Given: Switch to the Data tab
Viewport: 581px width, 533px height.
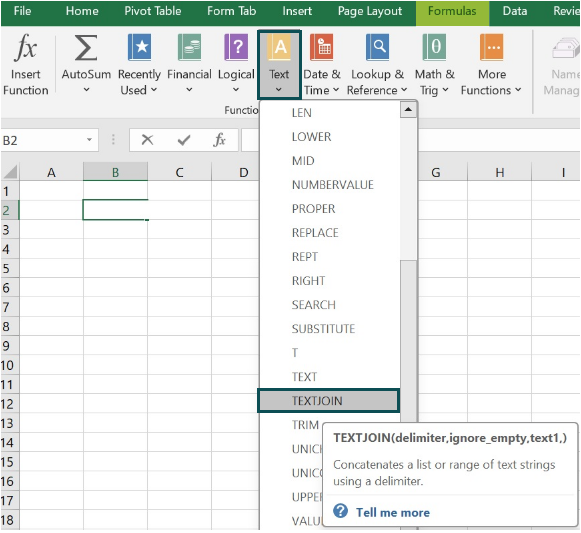Looking at the screenshot, I should tap(515, 11).
